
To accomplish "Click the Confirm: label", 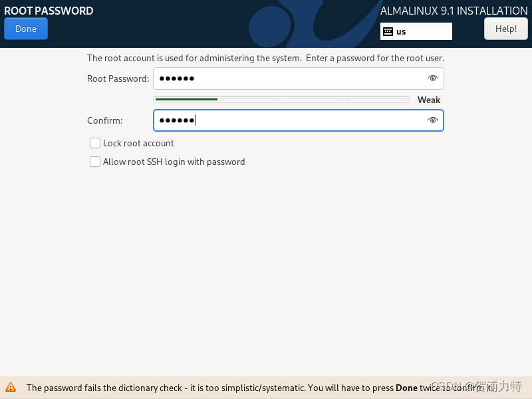I will click(105, 121).
